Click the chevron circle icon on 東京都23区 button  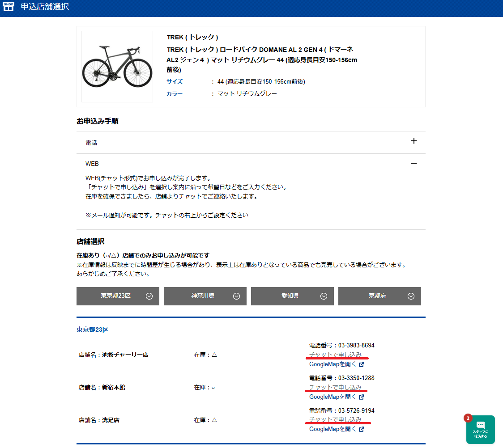point(149,296)
